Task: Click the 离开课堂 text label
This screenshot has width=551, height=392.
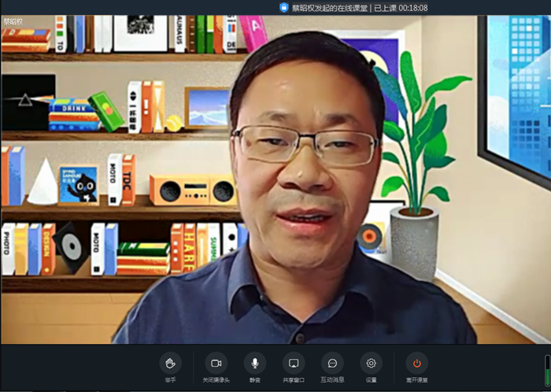Action: point(417,380)
